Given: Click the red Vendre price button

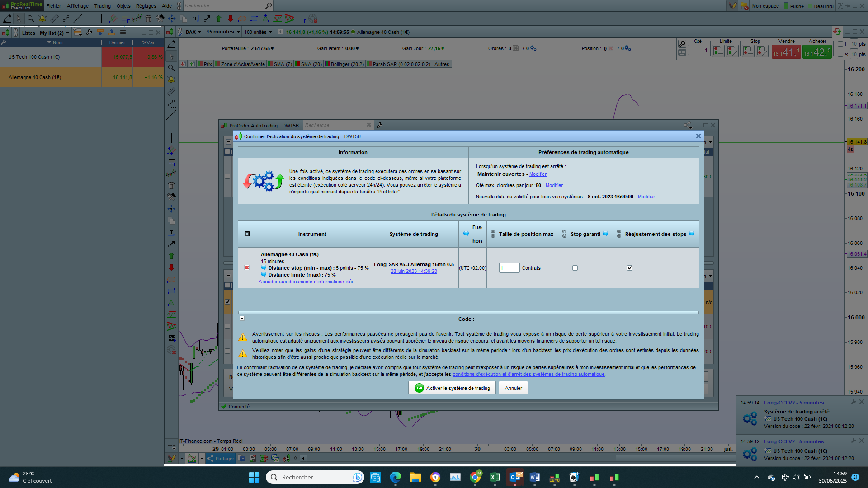Looking at the screenshot, I should coord(786,52).
